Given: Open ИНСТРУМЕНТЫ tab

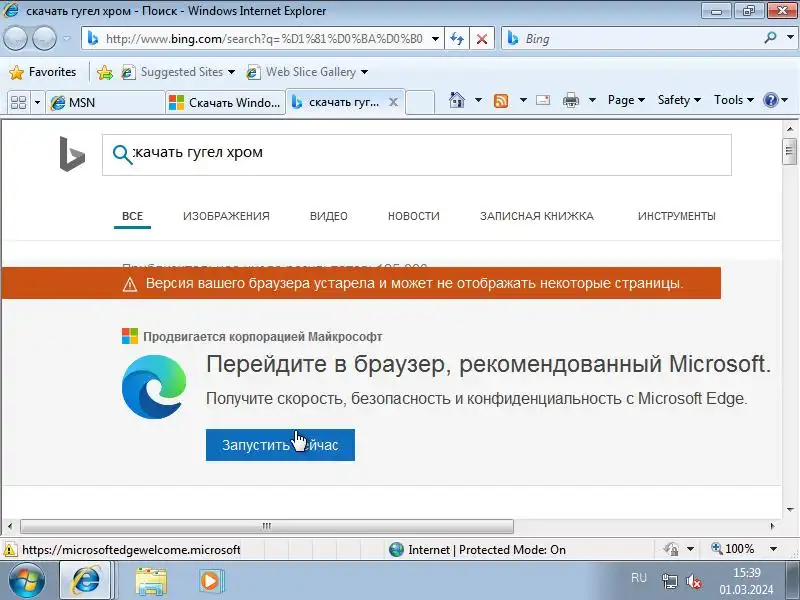Looking at the screenshot, I should 677,216.
